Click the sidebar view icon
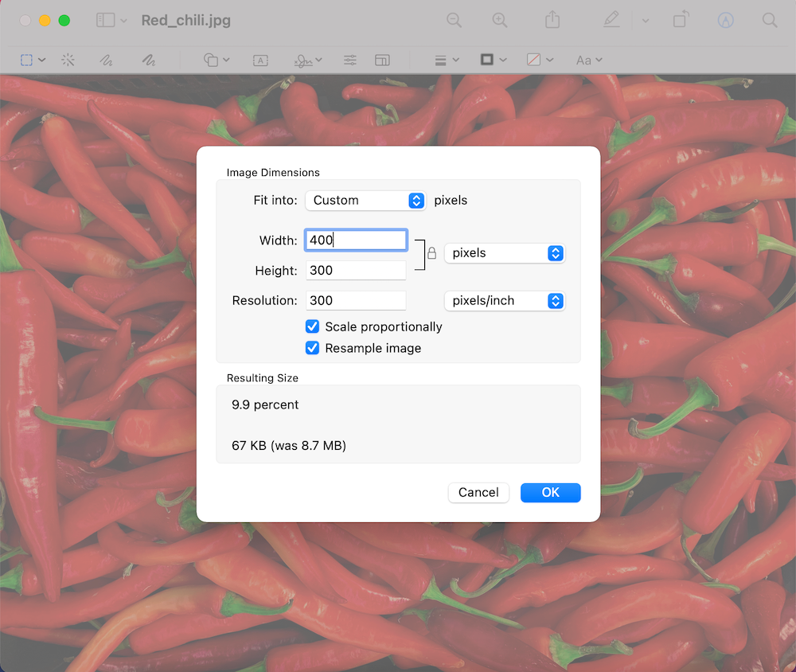 click(105, 21)
